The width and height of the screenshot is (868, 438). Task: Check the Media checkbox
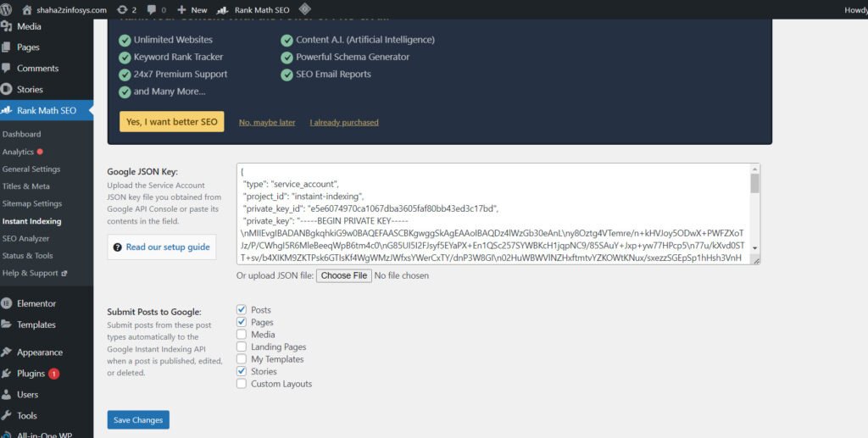coord(242,334)
